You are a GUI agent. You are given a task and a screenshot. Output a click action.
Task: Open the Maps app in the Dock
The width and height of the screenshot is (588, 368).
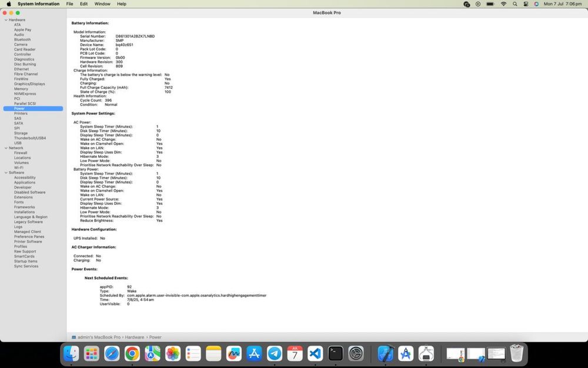click(152, 353)
